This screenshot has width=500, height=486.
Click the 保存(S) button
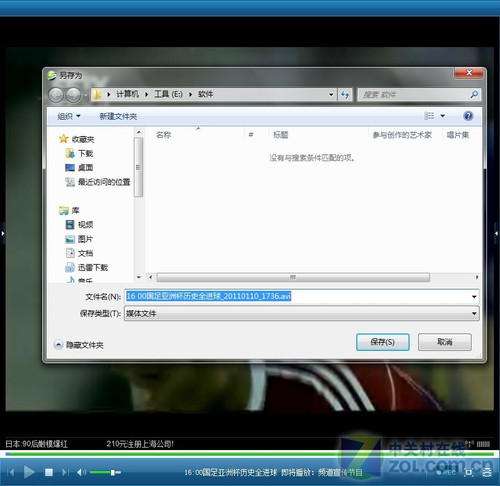tap(383, 342)
